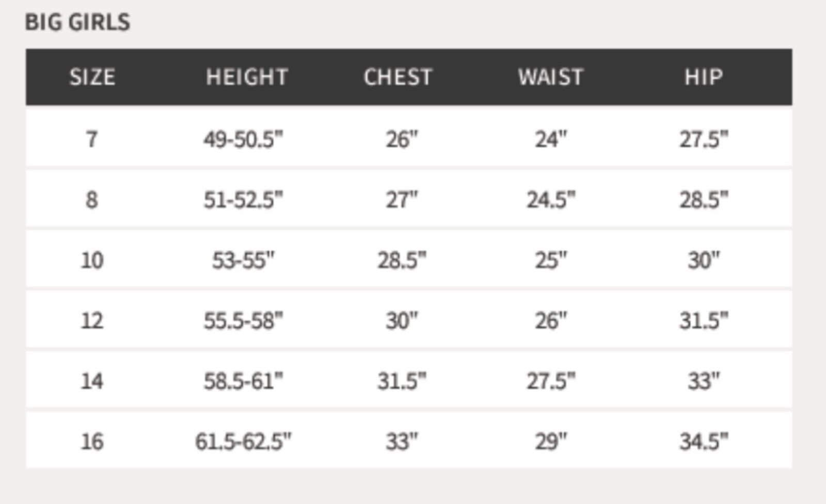Image resolution: width=826 pixels, height=504 pixels.
Task: Select the 31.5" hip cell for size 12
Action: pyautogui.click(x=704, y=320)
